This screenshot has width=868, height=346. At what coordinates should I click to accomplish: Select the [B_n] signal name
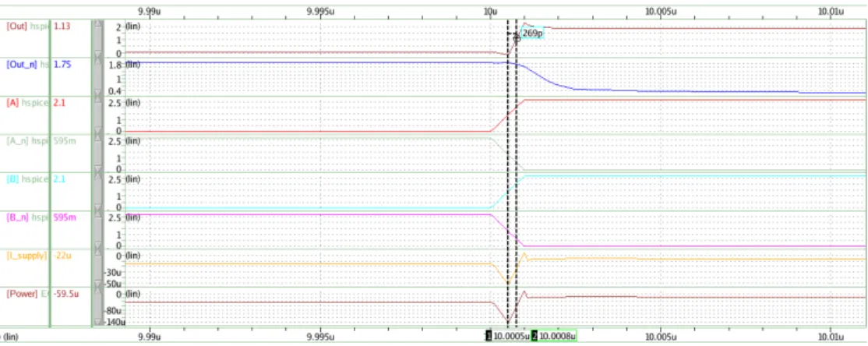tap(18, 217)
